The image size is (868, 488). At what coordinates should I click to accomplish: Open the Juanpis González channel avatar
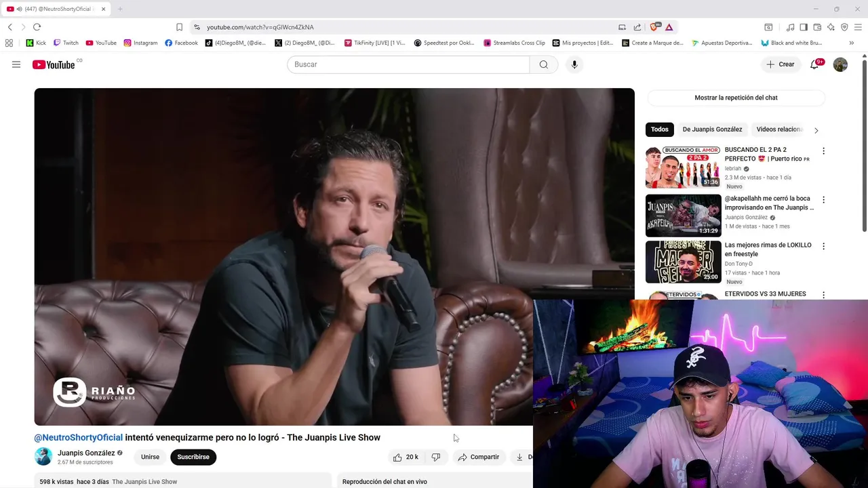(x=43, y=457)
